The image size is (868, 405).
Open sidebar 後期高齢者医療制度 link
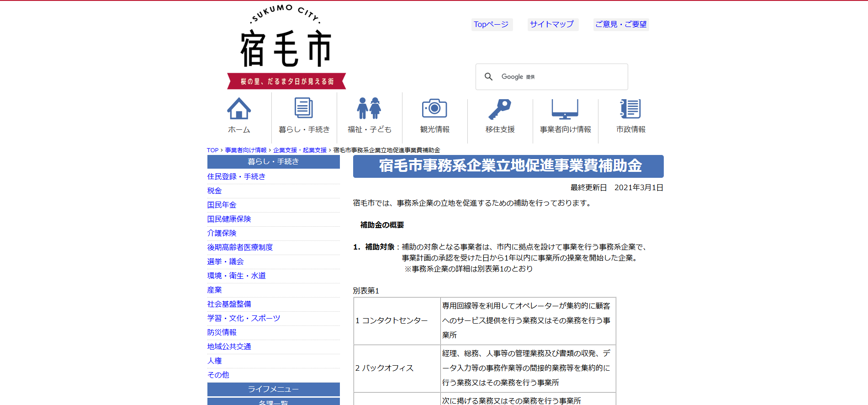pyautogui.click(x=240, y=247)
